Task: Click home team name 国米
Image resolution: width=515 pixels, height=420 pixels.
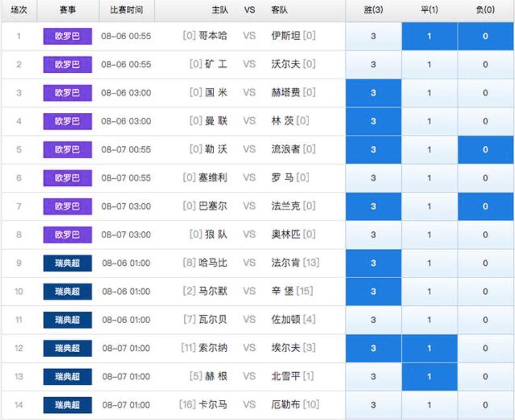Action: [x=216, y=92]
